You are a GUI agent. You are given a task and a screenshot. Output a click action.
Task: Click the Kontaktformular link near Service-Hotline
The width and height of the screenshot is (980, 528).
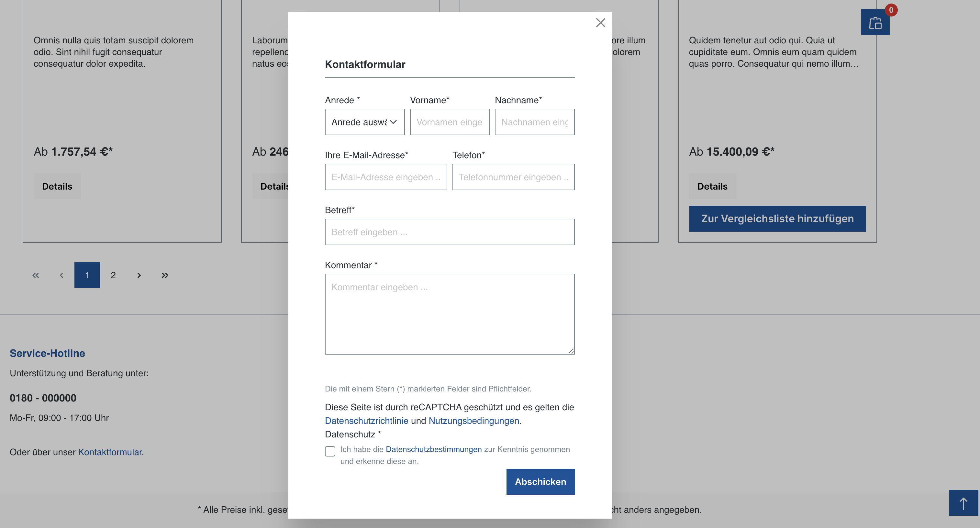pyautogui.click(x=110, y=452)
